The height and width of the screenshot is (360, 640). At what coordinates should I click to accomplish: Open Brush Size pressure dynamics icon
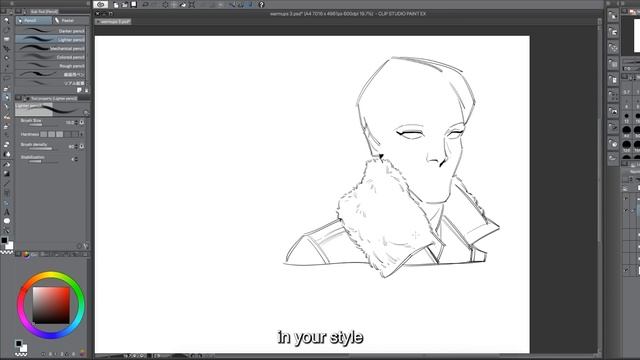pyautogui.click(x=82, y=122)
